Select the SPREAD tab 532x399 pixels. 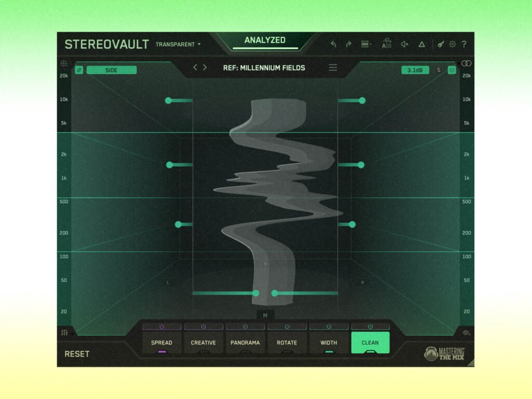tap(162, 343)
